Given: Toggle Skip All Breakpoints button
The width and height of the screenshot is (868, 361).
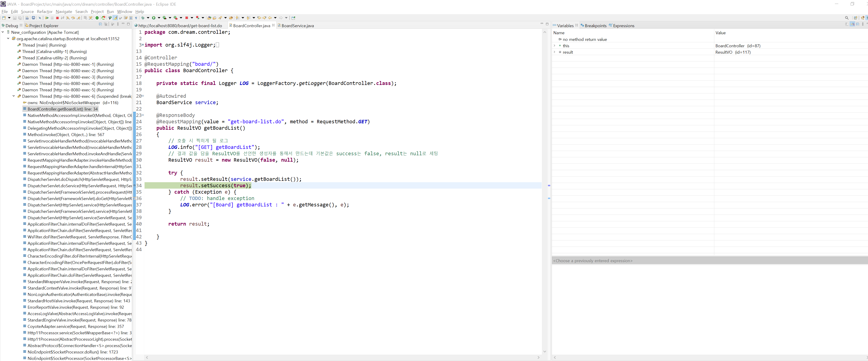Looking at the screenshot, I should [x=40, y=18].
